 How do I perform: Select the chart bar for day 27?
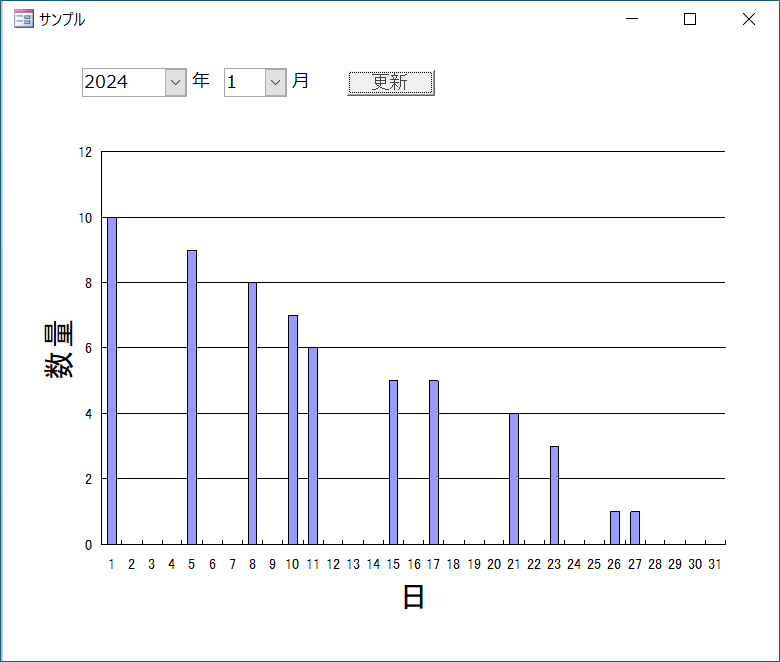pos(635,528)
